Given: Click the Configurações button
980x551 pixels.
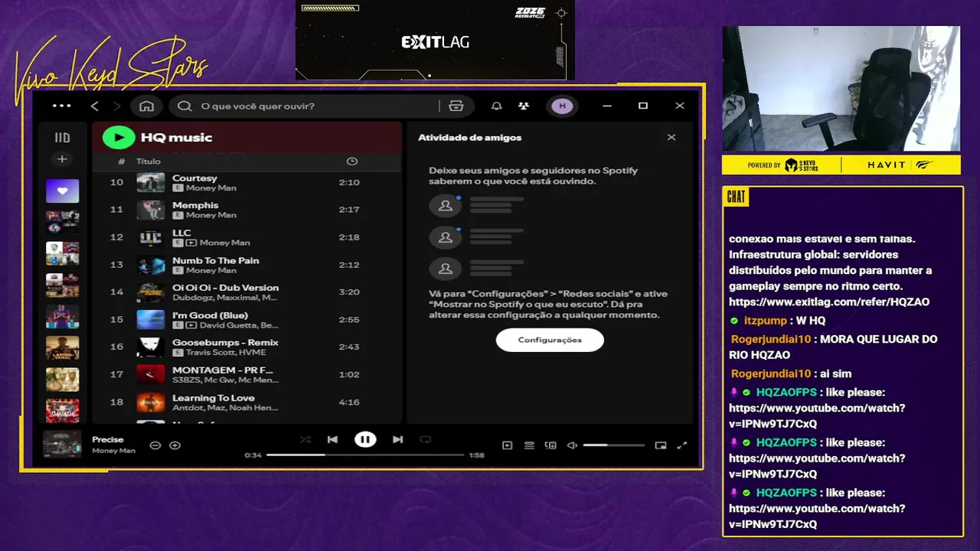Looking at the screenshot, I should tap(550, 340).
